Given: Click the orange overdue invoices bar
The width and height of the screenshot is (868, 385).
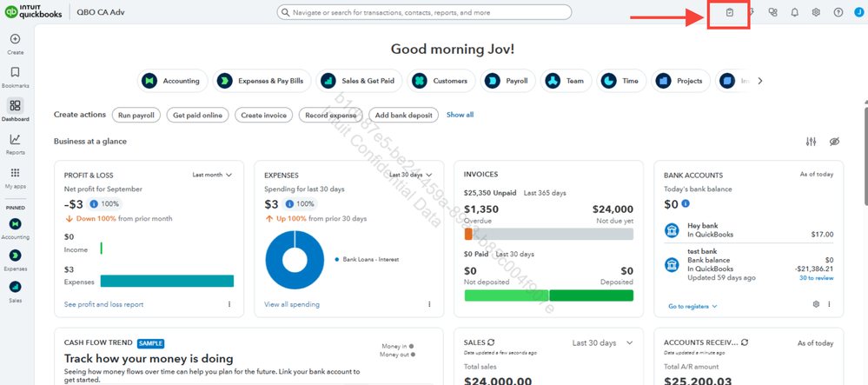Looking at the screenshot, I should (468, 234).
